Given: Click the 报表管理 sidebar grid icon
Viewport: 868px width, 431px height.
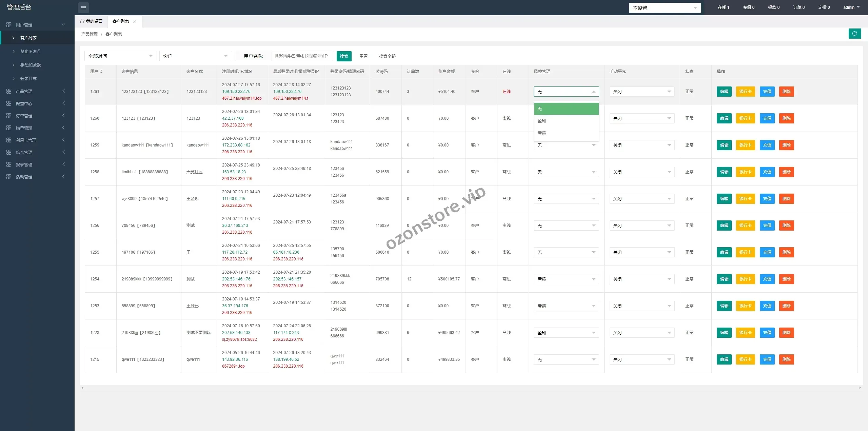Looking at the screenshot, I should [x=9, y=164].
